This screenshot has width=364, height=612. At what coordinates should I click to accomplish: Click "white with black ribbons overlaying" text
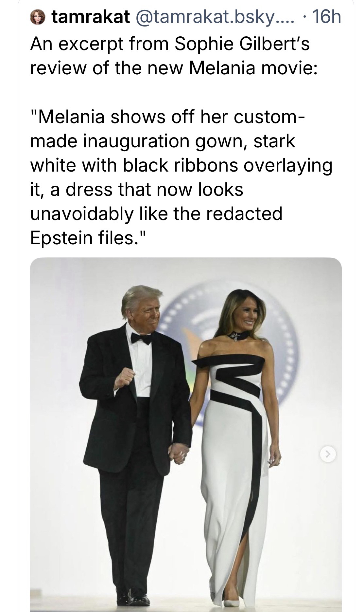[x=181, y=165]
